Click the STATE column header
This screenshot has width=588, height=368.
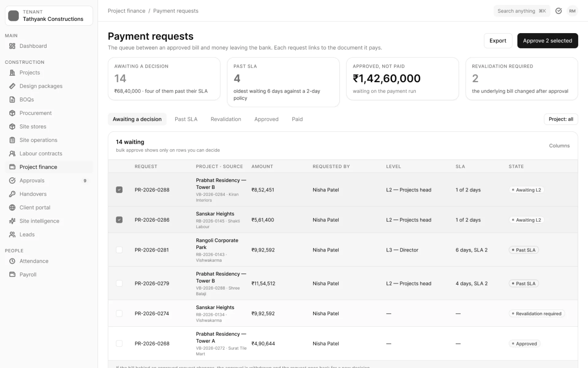tap(516, 167)
